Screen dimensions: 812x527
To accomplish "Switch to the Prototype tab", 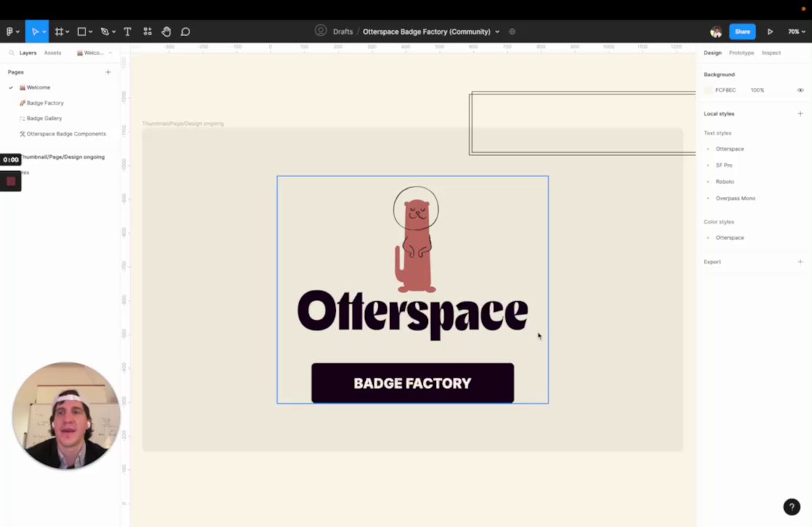I will click(x=741, y=53).
